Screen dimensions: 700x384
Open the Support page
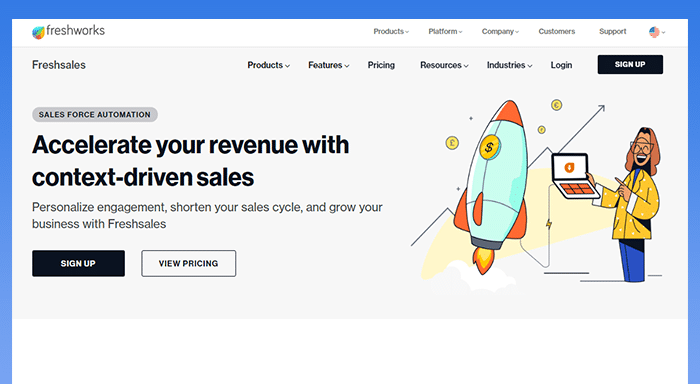612,32
